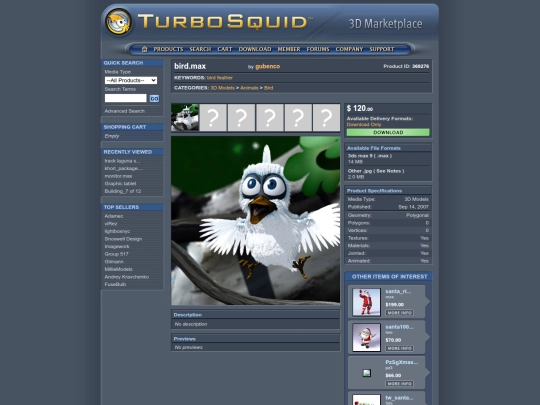
Task: Open the Company menu item
Action: pos(349,49)
